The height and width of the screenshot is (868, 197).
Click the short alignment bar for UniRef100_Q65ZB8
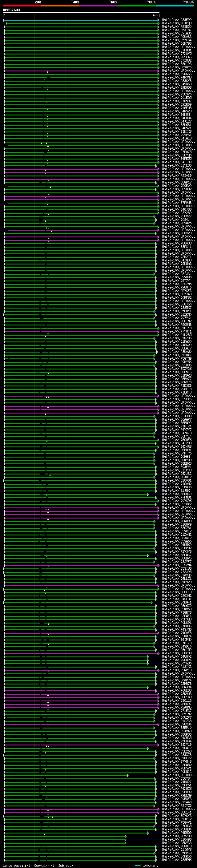65,836
